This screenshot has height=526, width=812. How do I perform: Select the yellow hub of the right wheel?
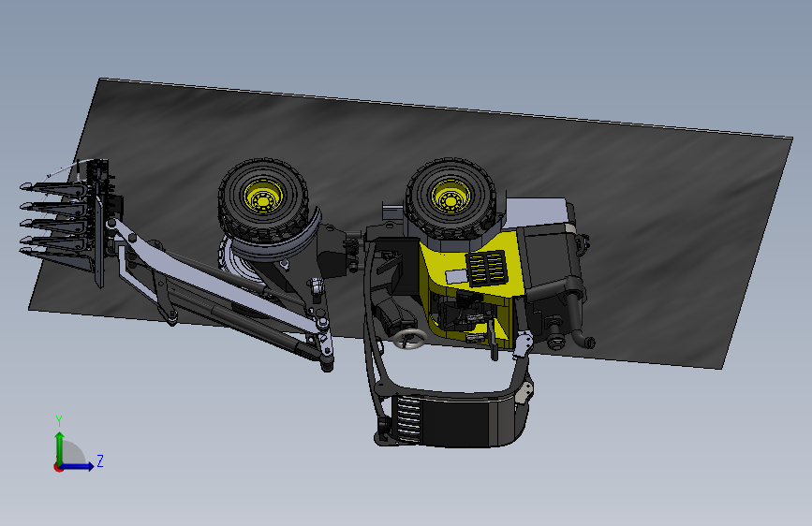point(451,196)
